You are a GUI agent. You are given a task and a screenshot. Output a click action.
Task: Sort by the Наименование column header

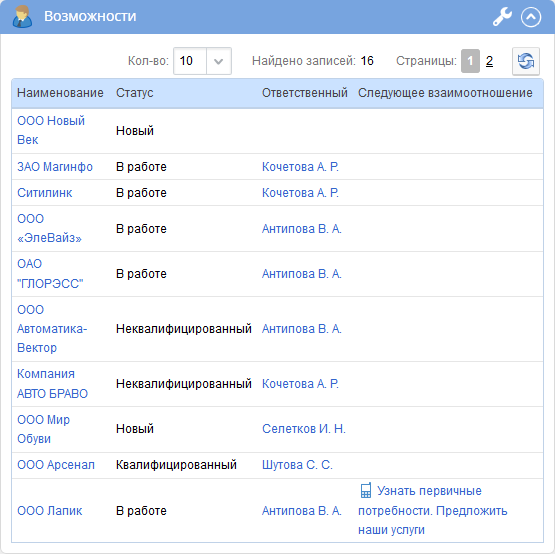point(60,93)
